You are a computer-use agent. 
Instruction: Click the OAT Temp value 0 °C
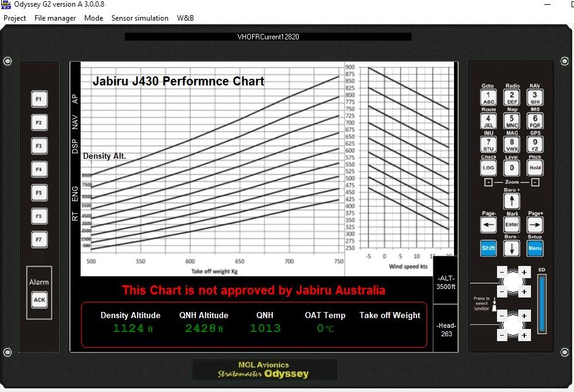click(325, 328)
